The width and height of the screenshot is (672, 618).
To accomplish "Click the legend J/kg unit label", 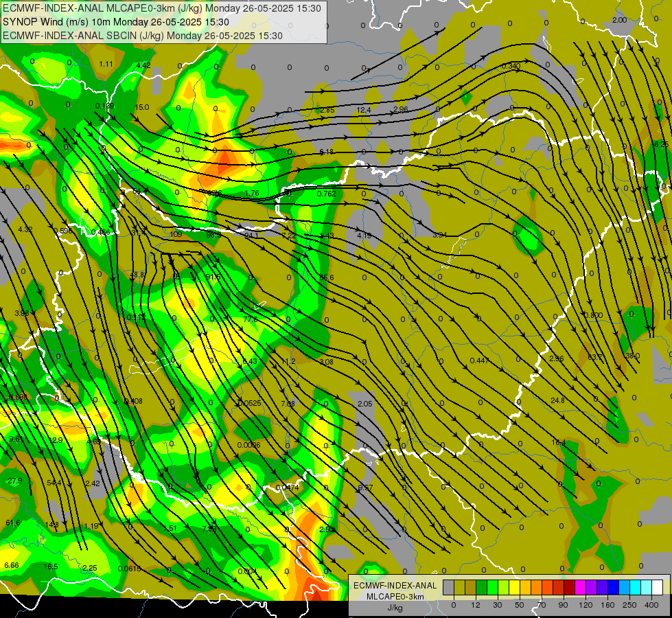I will [395, 608].
